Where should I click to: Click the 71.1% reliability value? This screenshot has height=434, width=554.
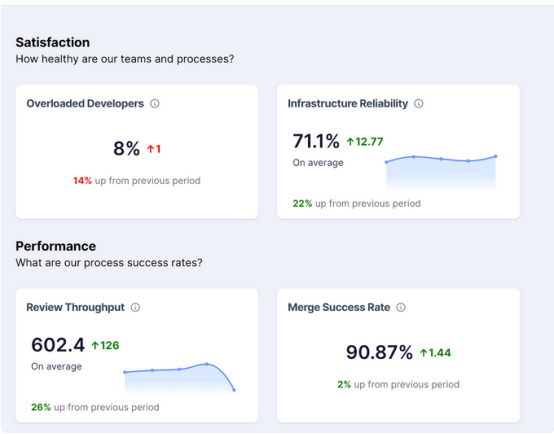316,141
